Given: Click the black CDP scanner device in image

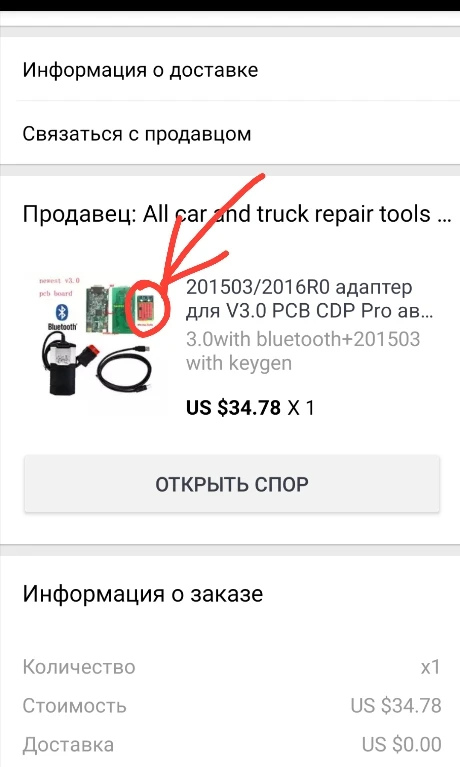Looking at the screenshot, I should click(x=60, y=367).
